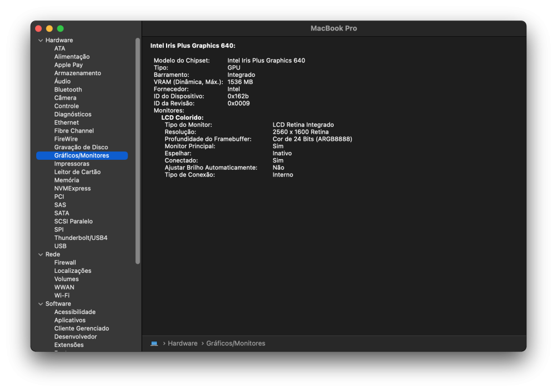Select Desenvolvedor in the sidebar
This screenshot has height=392, width=557.
(x=76, y=337)
